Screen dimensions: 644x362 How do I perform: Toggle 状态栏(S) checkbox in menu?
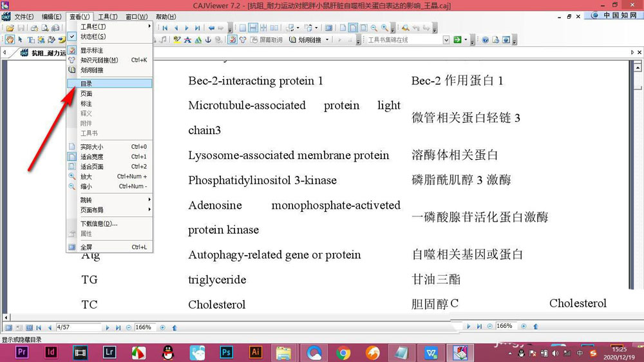[109, 37]
